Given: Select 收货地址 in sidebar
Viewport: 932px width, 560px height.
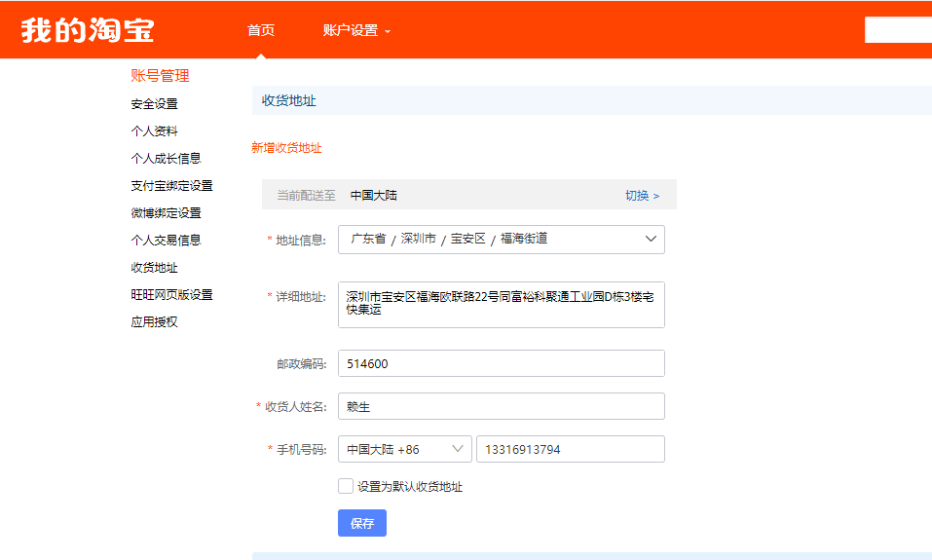Looking at the screenshot, I should coord(154,268).
